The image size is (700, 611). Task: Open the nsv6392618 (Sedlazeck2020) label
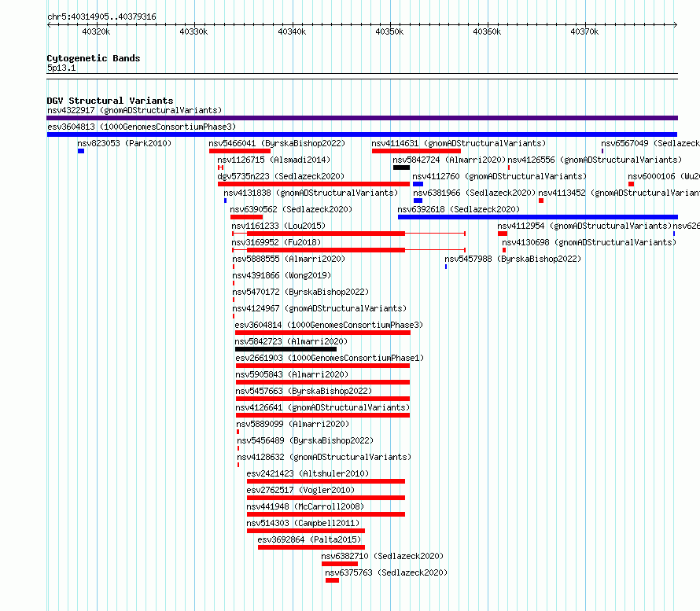(459, 209)
